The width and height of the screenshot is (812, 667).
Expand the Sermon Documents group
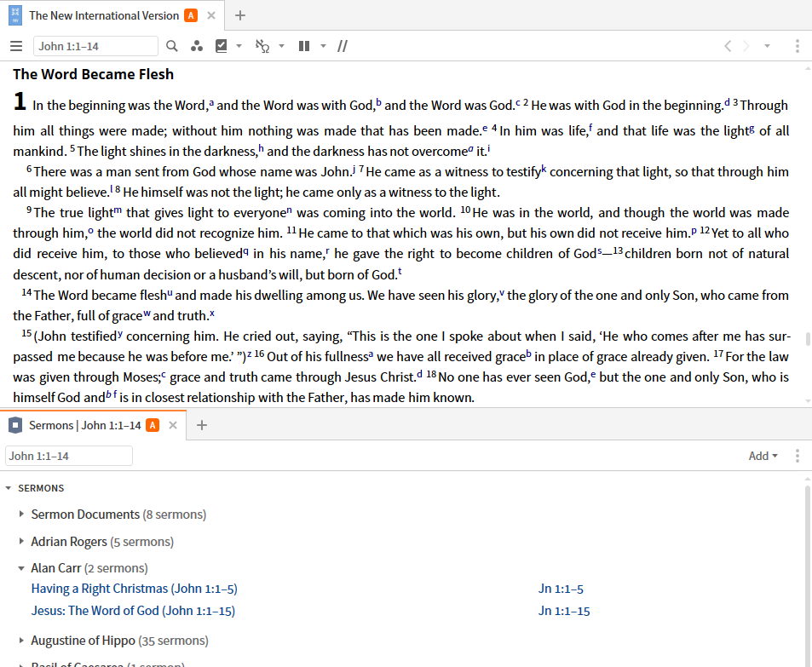21,514
